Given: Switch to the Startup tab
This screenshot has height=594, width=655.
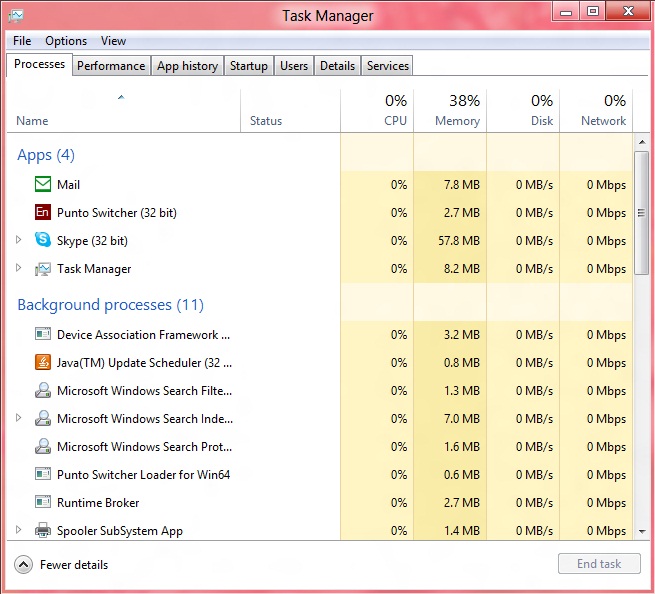Looking at the screenshot, I should (x=249, y=66).
